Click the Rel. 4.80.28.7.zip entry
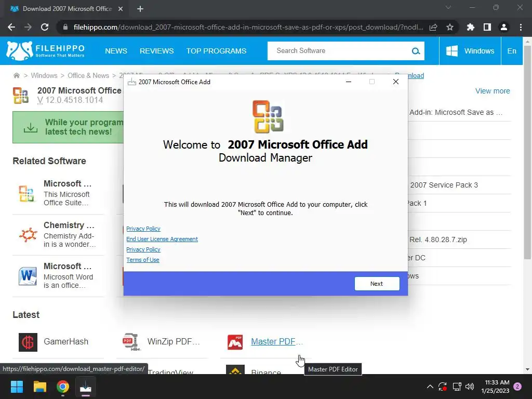 click(x=438, y=240)
